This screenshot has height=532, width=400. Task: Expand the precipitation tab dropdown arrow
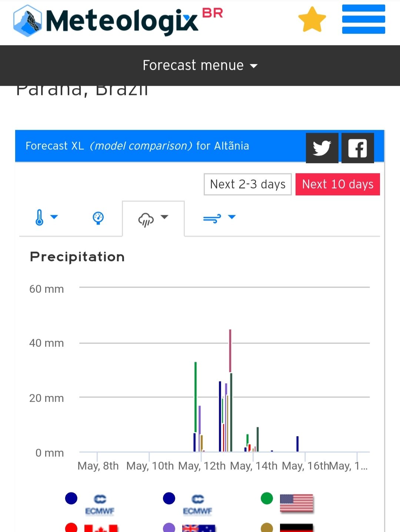[164, 217]
